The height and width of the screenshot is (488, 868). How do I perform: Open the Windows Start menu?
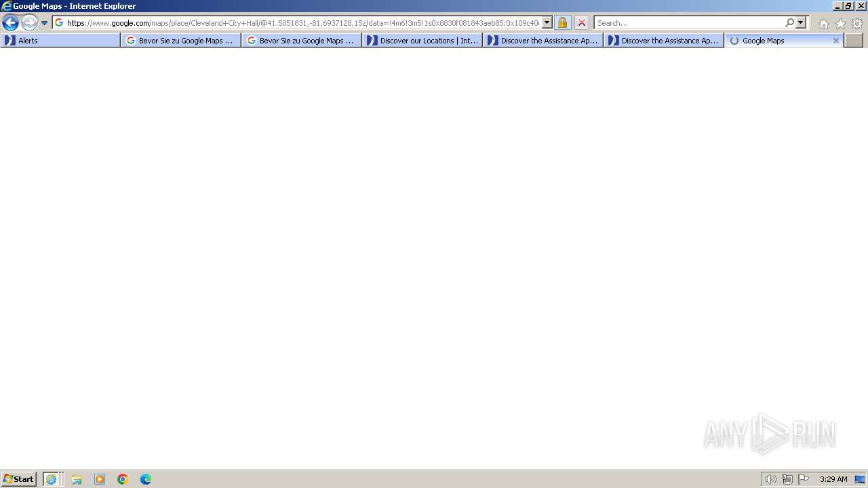(18, 479)
